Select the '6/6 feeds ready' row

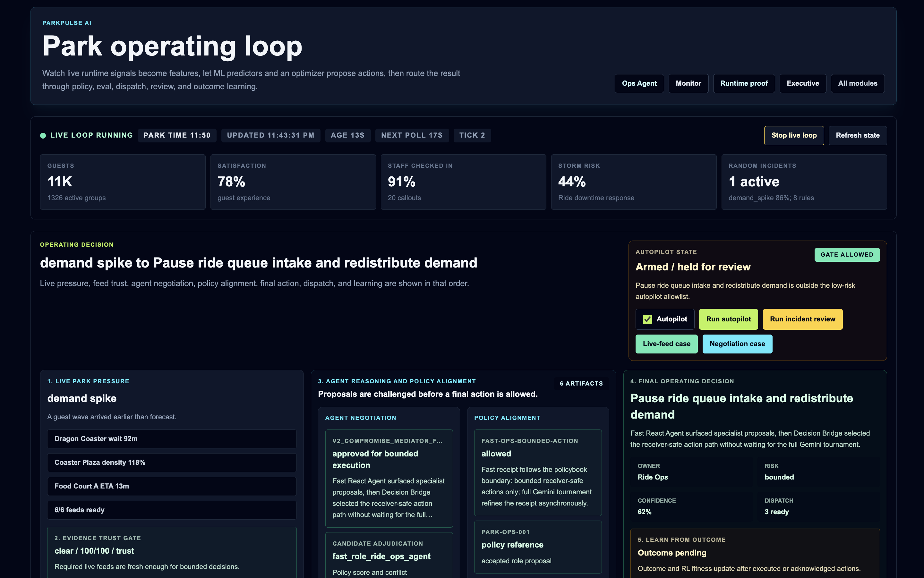[172, 510]
